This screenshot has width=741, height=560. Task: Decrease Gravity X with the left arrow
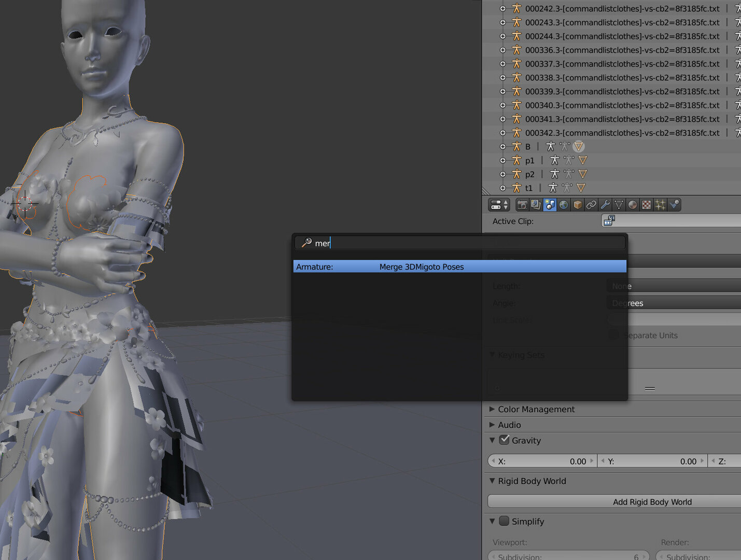click(493, 461)
